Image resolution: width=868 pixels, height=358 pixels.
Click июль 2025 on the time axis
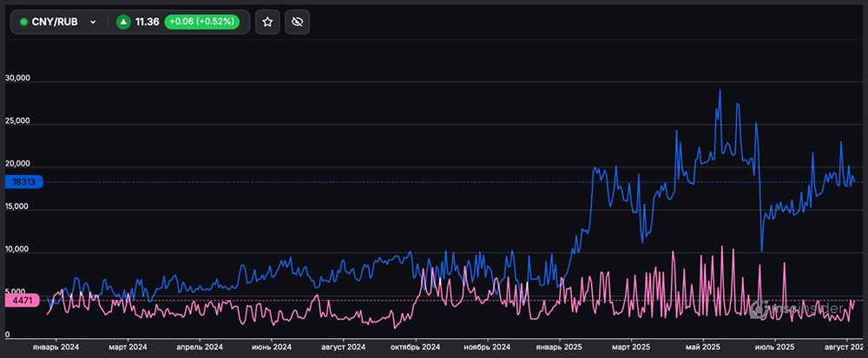[x=774, y=347]
